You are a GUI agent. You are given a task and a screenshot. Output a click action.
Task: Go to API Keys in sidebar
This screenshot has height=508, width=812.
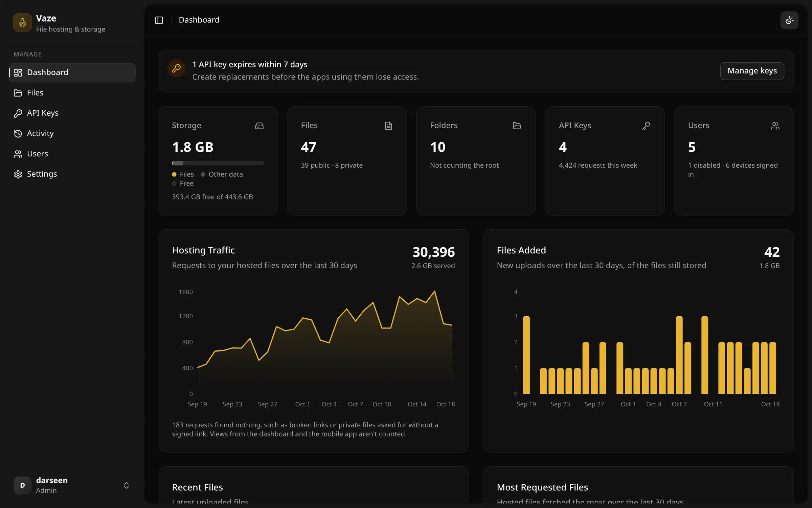72,113
